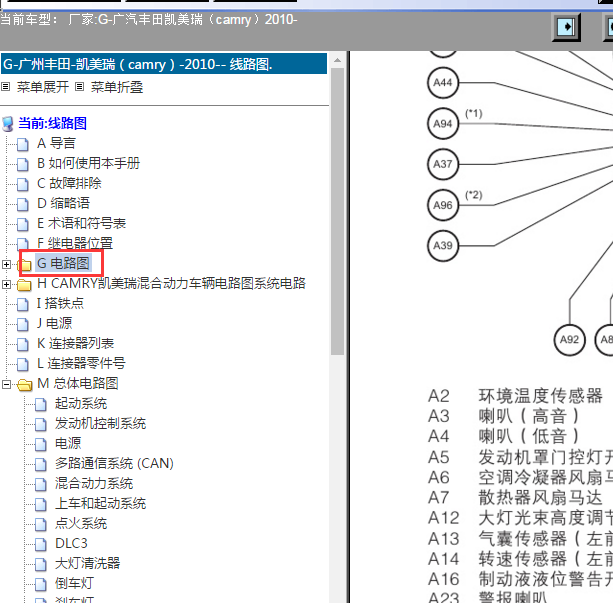Click the 当前车型 vehicle model header text
The width and height of the screenshot is (613, 603).
pyautogui.click(x=149, y=19)
